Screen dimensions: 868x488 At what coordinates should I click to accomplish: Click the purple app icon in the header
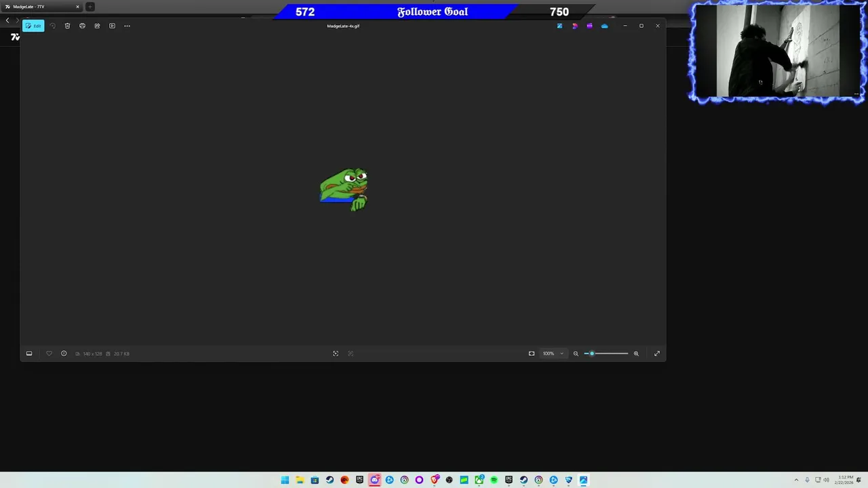tap(589, 26)
